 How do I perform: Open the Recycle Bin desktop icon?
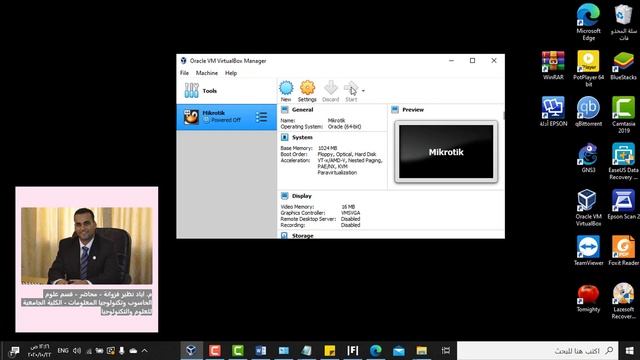click(x=623, y=22)
